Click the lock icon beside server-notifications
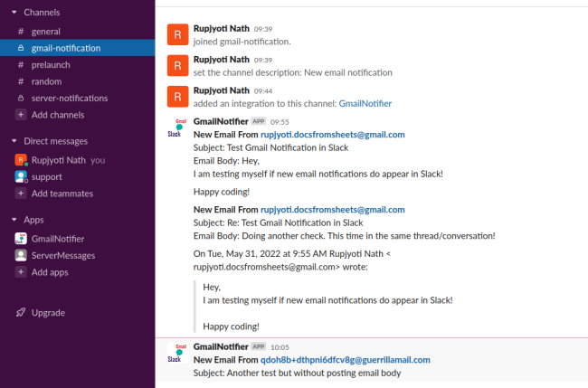 pos(21,98)
